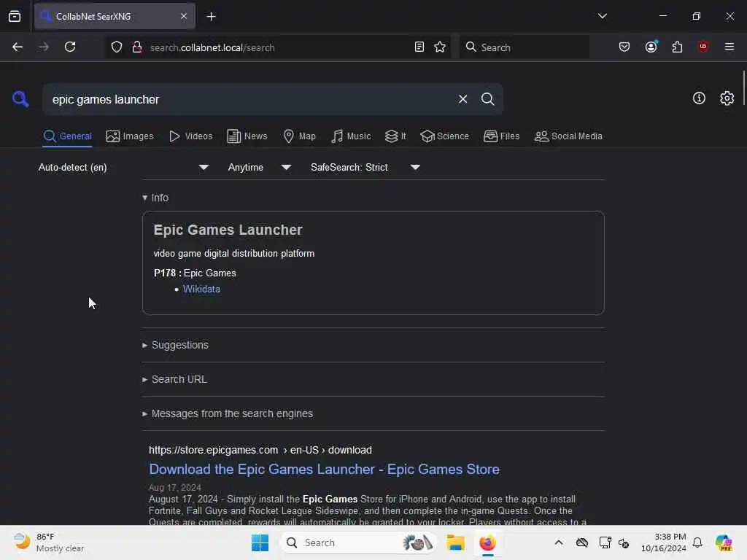Click the muted volume tray icon
This screenshot has width=747, height=560.
click(624, 542)
